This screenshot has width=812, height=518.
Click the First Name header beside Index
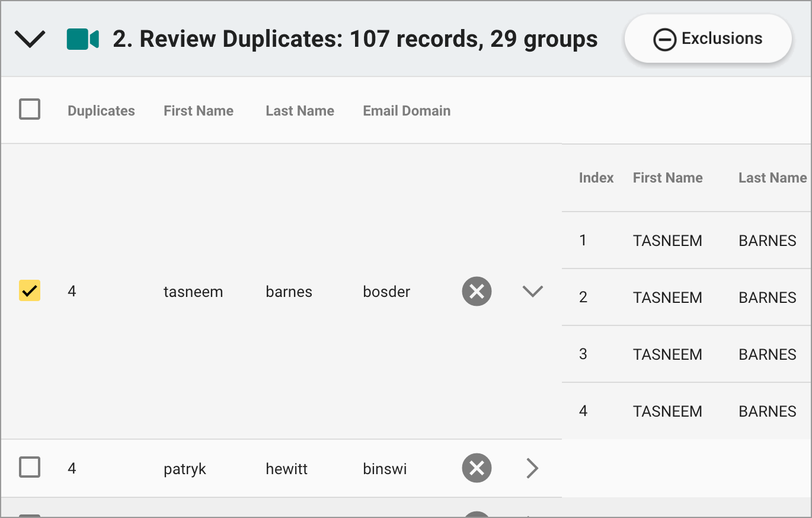668,178
